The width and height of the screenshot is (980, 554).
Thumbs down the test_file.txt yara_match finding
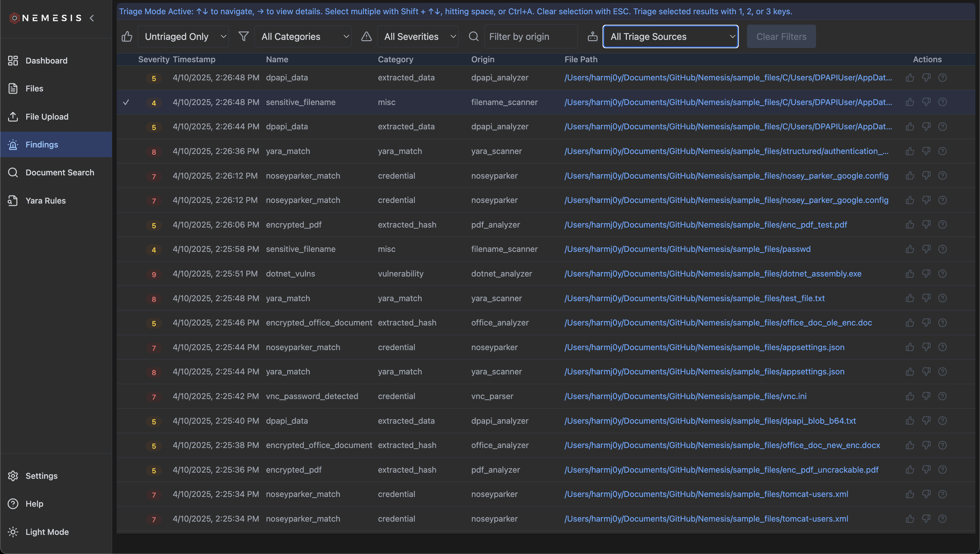tap(926, 298)
